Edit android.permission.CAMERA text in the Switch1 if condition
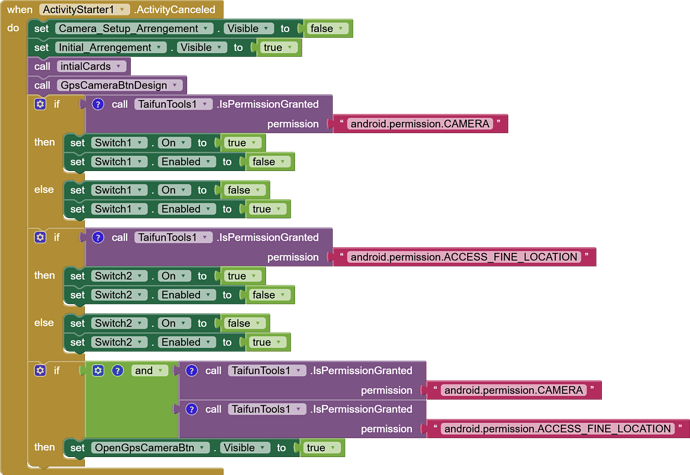Image resolution: width=690 pixels, height=475 pixels. coord(420,124)
